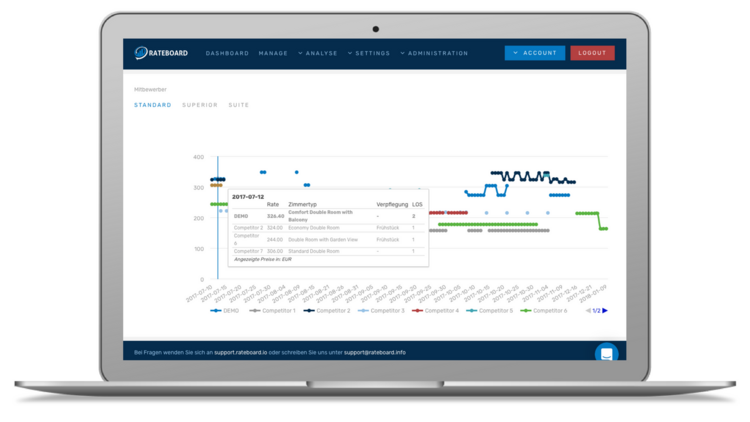
Task: Select the Standard room tab
Action: tap(153, 105)
